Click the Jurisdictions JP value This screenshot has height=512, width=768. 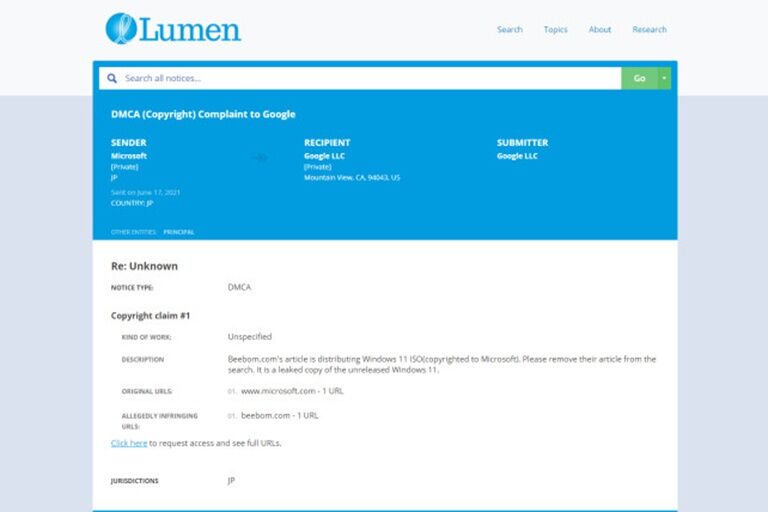(231, 480)
